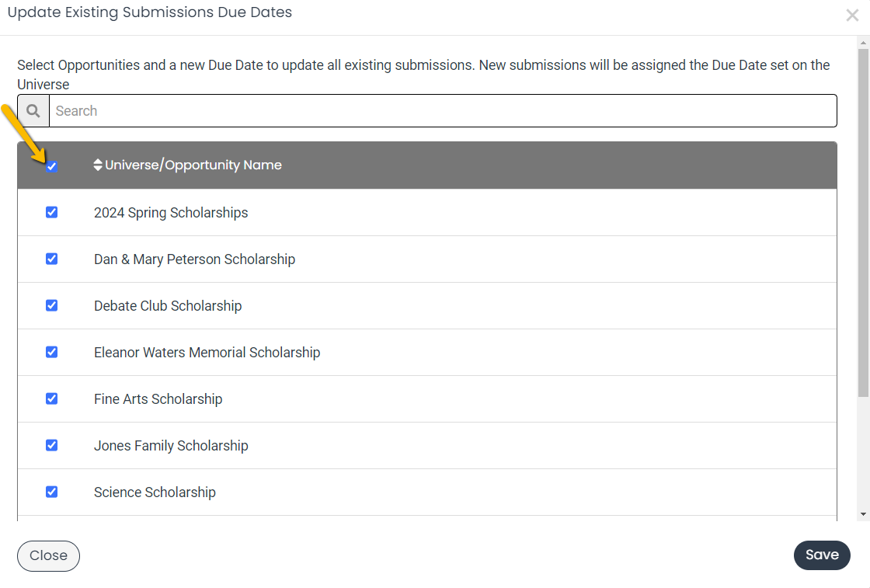The image size is (870, 588).
Task: Click the search magnifier icon
Action: point(33,111)
